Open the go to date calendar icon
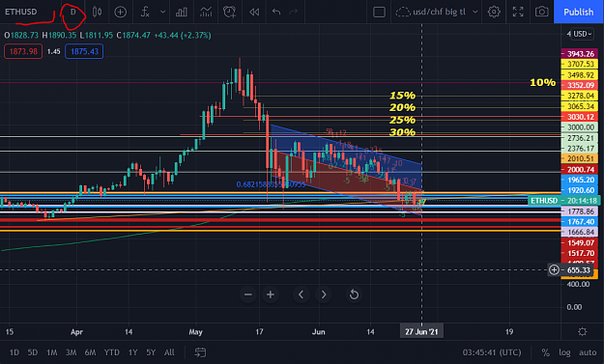 pyautogui.click(x=200, y=352)
